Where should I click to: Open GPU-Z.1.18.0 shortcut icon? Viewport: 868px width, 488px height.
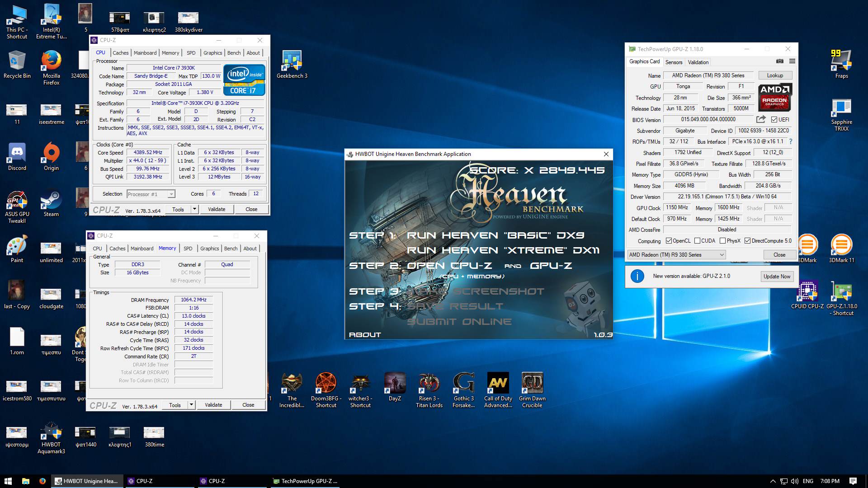(841, 298)
